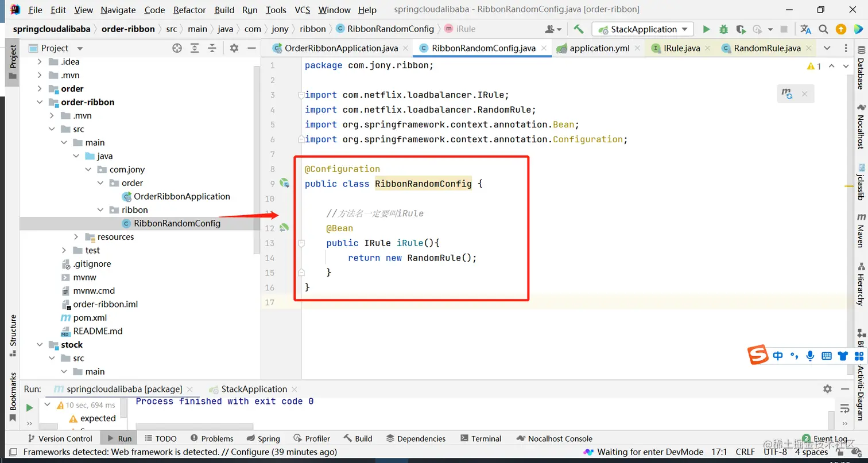Image resolution: width=868 pixels, height=463 pixels.
Task: Close the RibbonRandomConfig.java tab
Action: [x=543, y=48]
